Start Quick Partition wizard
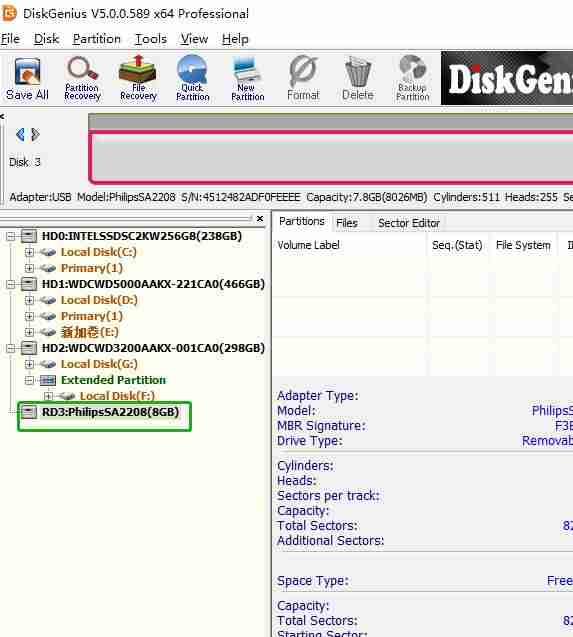Screen dimensions: 573x637 pos(193,78)
